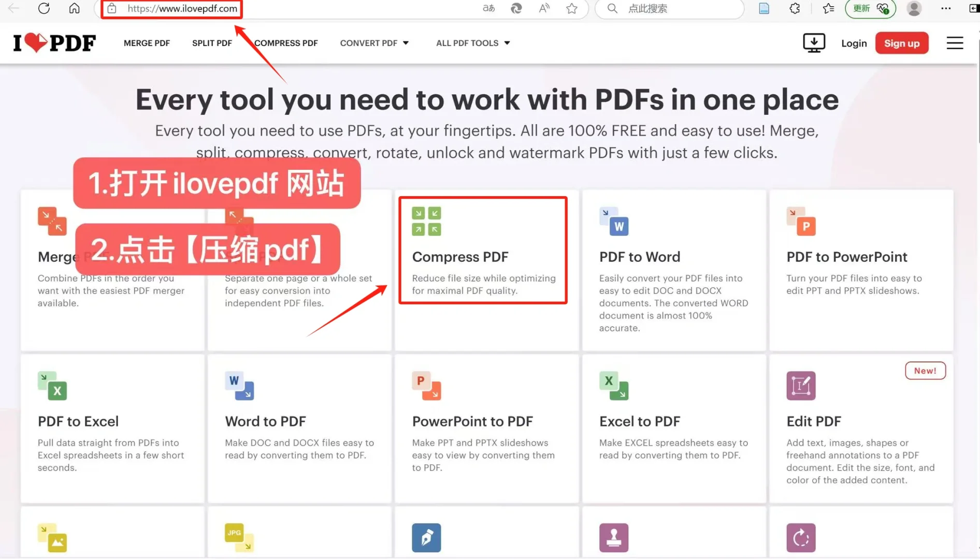
Task: Click the Rotate PDF purple icon
Action: tap(801, 538)
